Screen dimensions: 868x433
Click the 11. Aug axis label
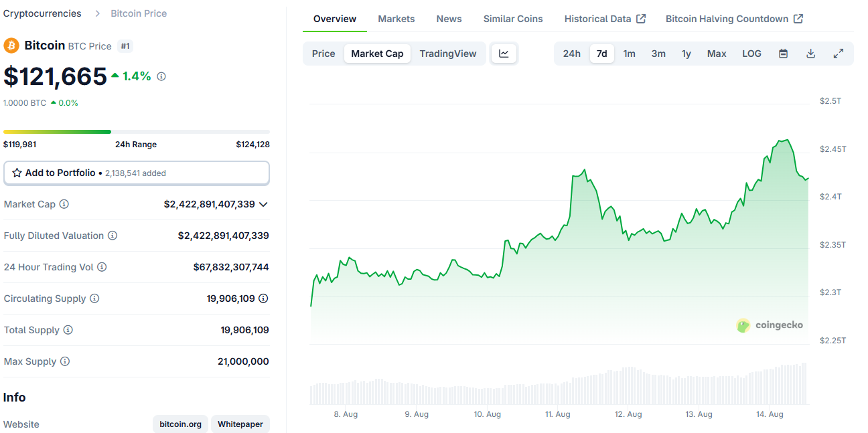point(558,414)
